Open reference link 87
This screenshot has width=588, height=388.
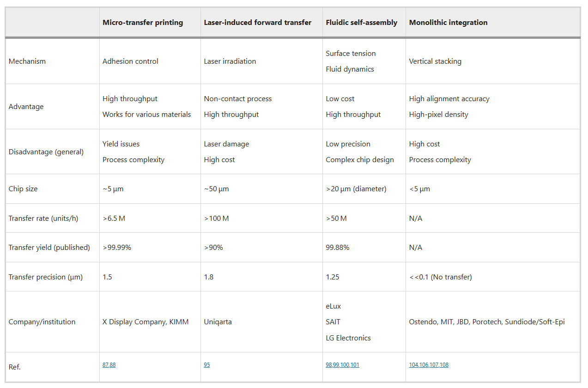point(105,365)
